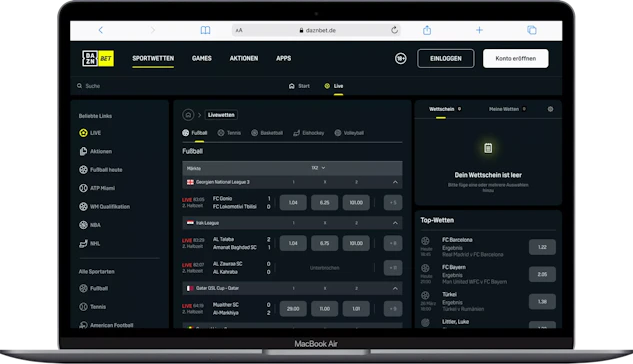Open the GAMES menu
Image resolution: width=633 pixels, height=364 pixels.
click(x=202, y=59)
